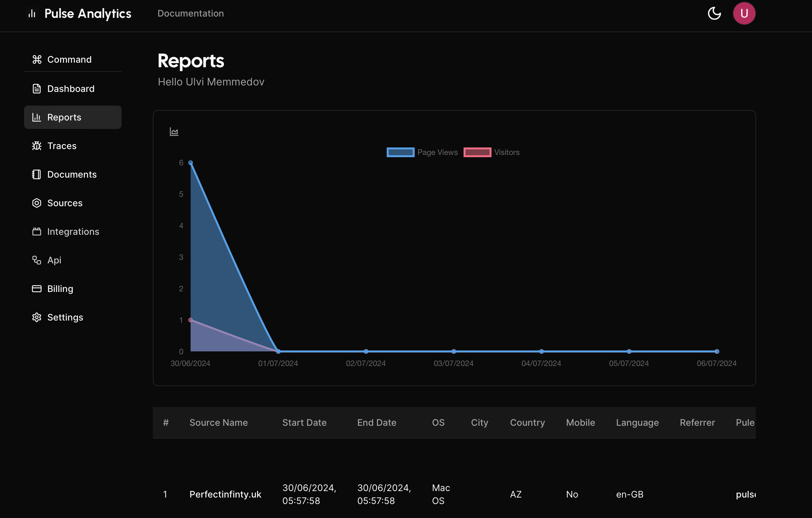
Task: Click the Settings gear icon
Action: pyautogui.click(x=37, y=318)
